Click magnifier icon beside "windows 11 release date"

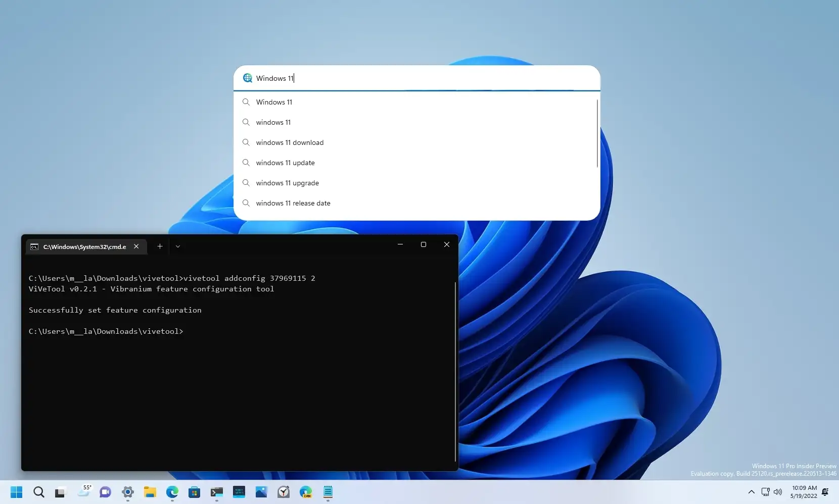pos(246,203)
